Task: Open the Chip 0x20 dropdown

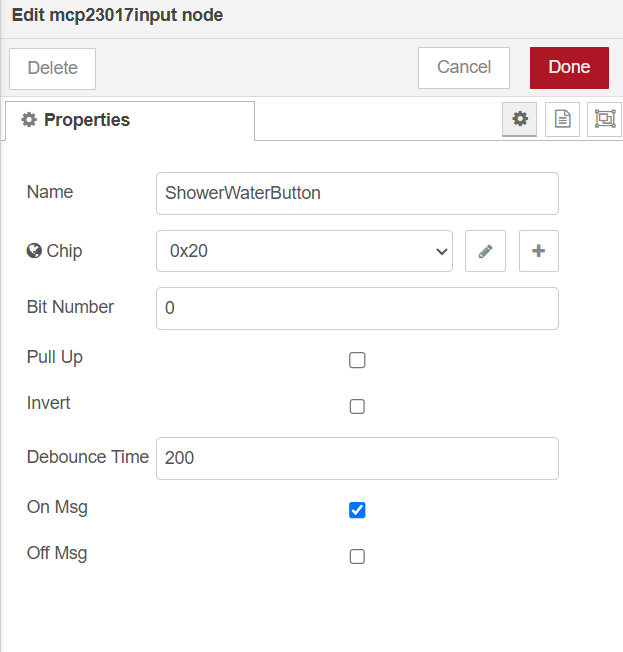Action: click(304, 251)
